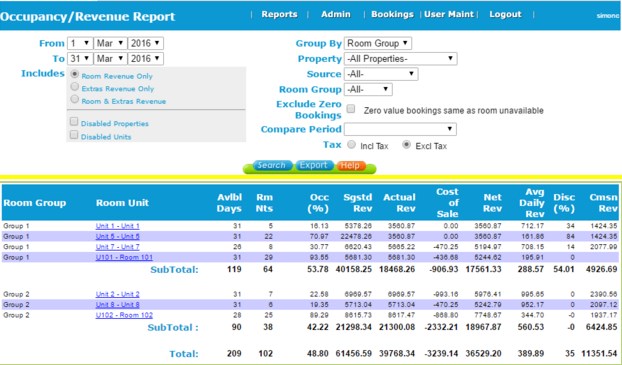This screenshot has width=622, height=365.
Task: Click the Avlbl Days column header
Action: coord(229,203)
